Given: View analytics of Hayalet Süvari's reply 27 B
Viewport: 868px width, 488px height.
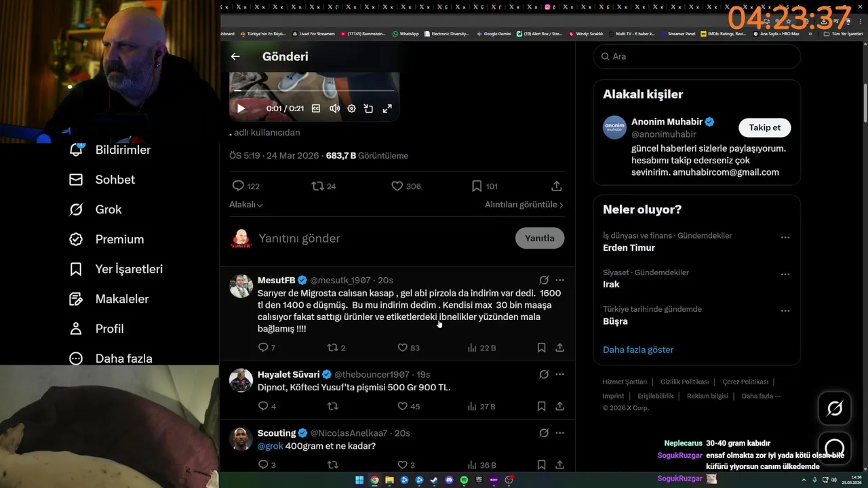Looking at the screenshot, I should [x=481, y=407].
